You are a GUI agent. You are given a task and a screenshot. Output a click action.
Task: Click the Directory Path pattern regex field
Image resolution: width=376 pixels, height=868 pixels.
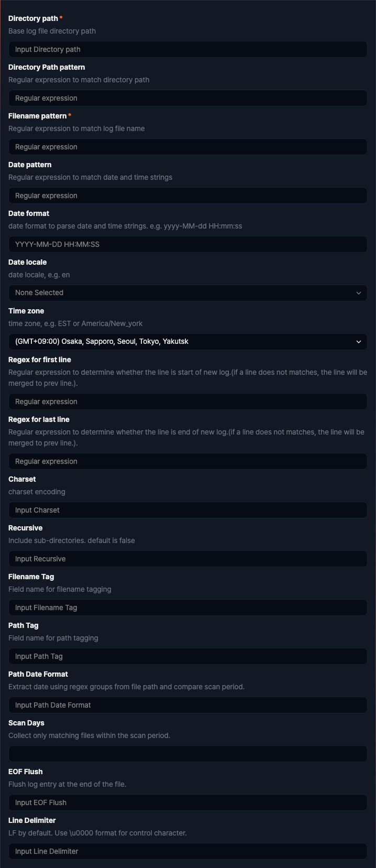point(187,97)
